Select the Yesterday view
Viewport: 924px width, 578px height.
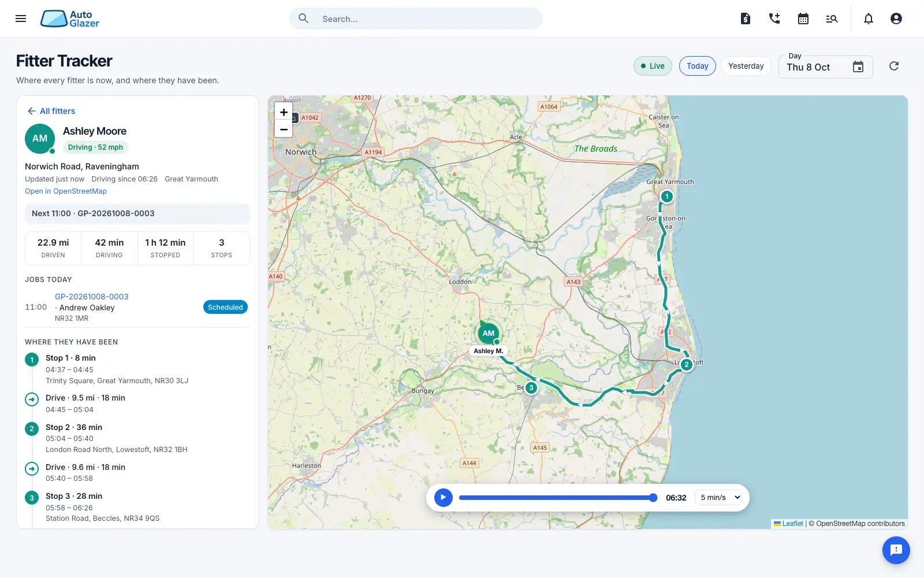click(746, 66)
